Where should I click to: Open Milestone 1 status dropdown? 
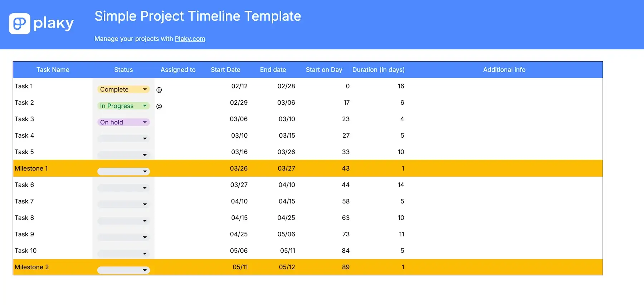pyautogui.click(x=123, y=172)
